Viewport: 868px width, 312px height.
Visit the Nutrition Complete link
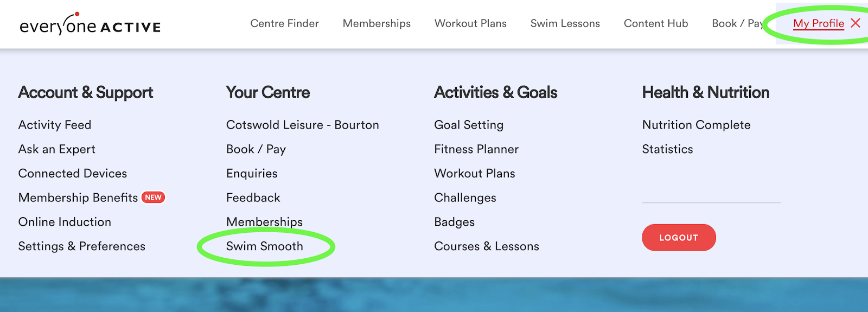point(696,125)
